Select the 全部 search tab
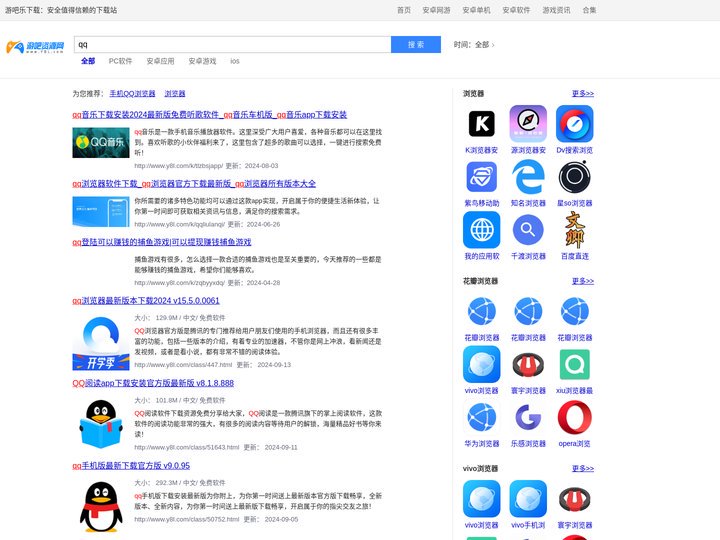The width and height of the screenshot is (720, 540). (88, 61)
